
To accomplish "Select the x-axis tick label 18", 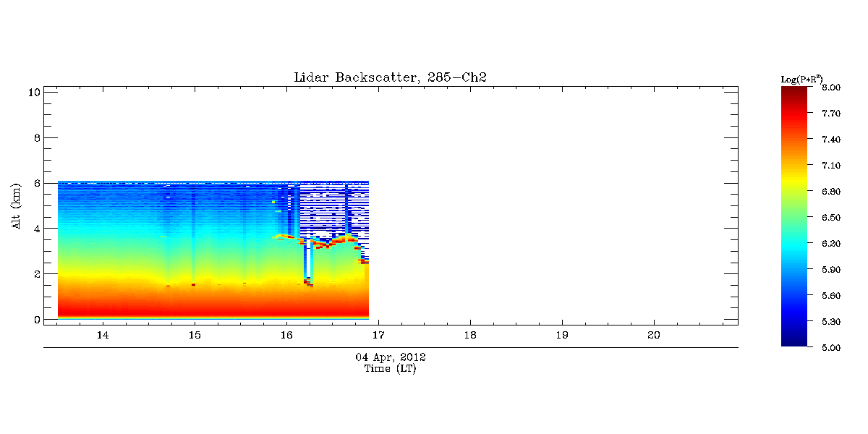I will tap(470, 335).
